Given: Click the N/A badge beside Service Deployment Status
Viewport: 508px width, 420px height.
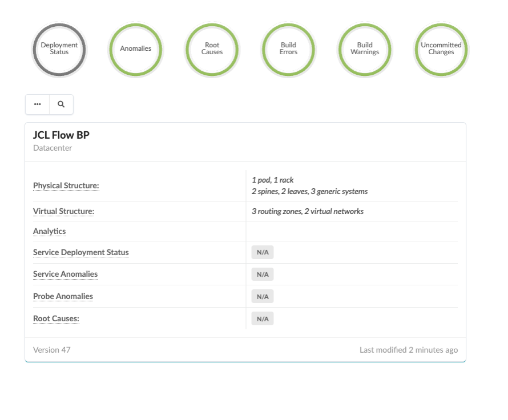Looking at the screenshot, I should click(x=263, y=253).
